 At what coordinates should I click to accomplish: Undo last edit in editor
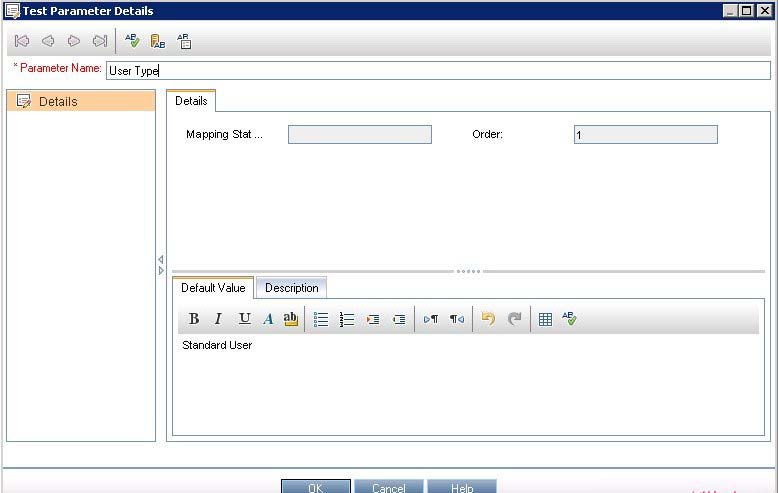click(x=488, y=319)
